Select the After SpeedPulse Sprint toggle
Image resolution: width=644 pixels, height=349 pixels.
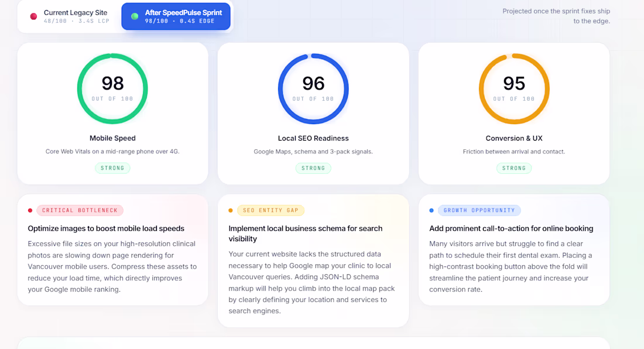pos(176,16)
